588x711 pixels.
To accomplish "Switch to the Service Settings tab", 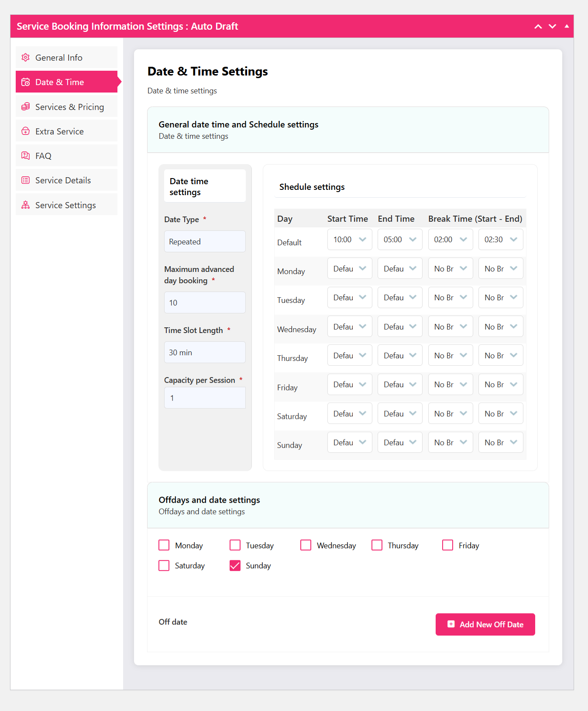I will coord(65,205).
